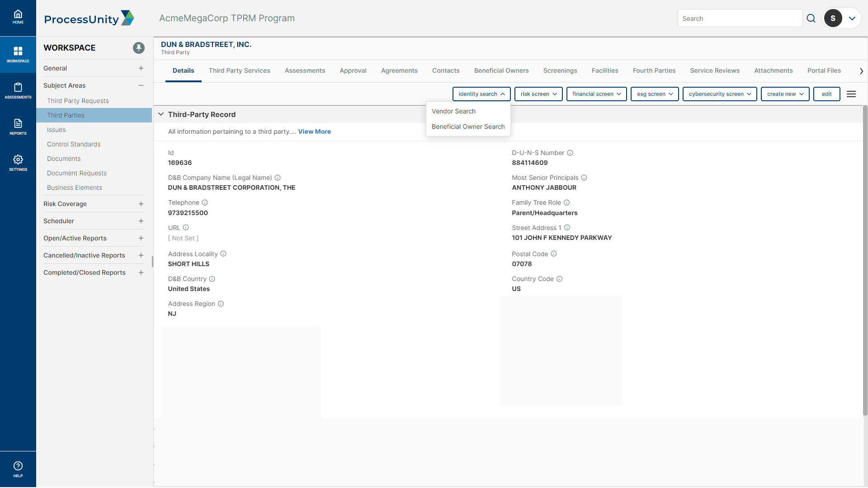Screen dimensions: 868x488
Task: Open the user account dropdown arrow
Action: 852,19
